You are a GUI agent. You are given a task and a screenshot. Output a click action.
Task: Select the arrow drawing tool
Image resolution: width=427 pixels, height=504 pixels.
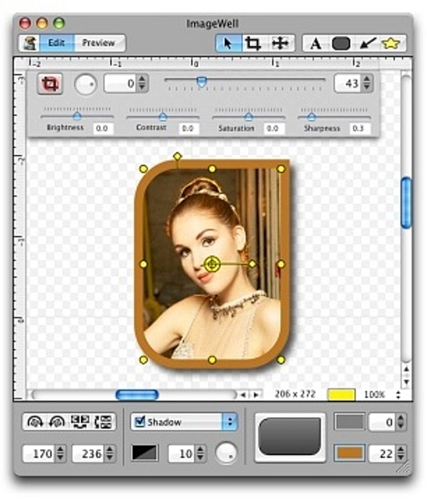[367, 44]
